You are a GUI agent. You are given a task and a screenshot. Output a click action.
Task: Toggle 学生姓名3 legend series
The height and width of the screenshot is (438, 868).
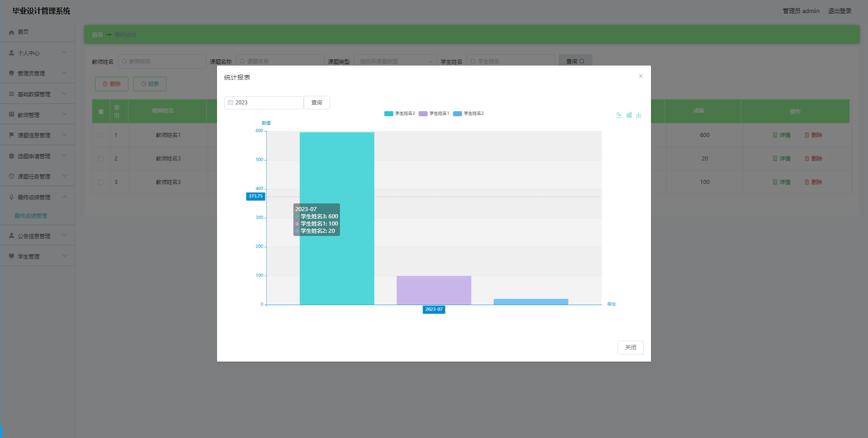pos(399,113)
